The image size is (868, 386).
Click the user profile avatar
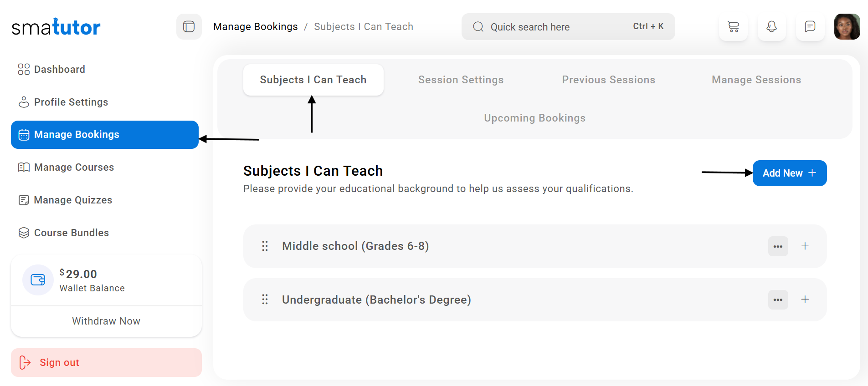pos(847,27)
